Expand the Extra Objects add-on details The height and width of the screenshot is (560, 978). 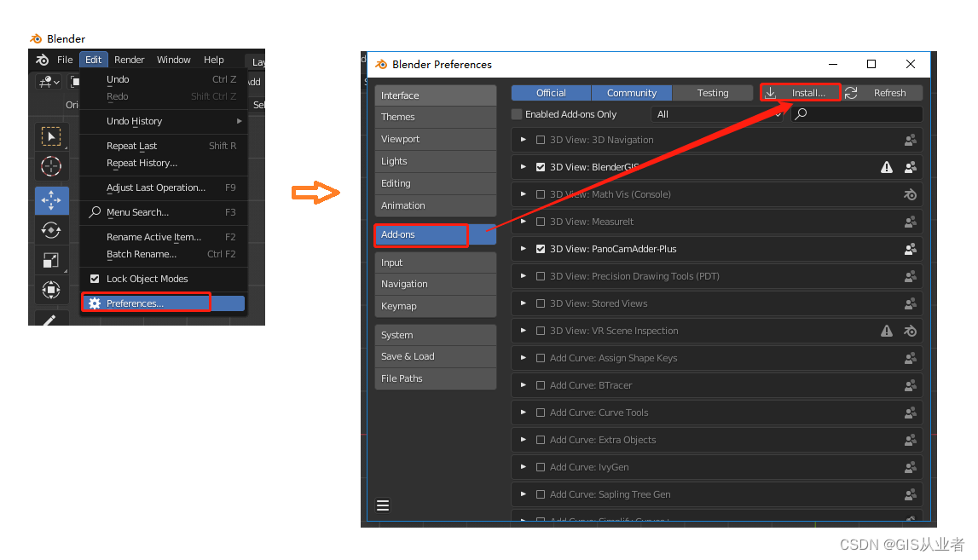point(524,440)
